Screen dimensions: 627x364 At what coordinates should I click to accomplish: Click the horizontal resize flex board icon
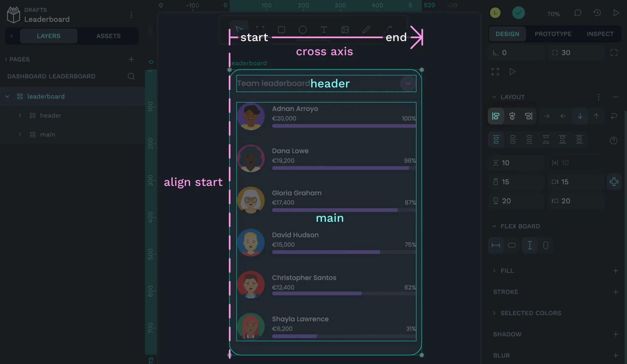[x=496, y=246]
